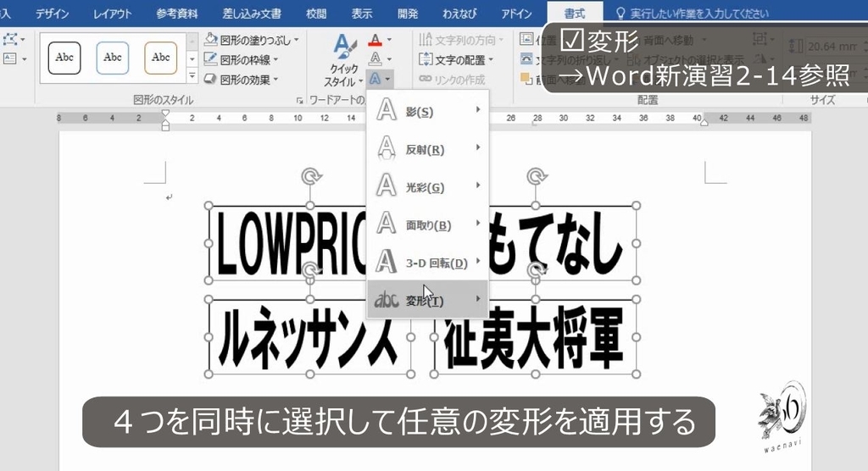Click the bottom-left handle of ルネッサンス box

[x=209, y=374]
